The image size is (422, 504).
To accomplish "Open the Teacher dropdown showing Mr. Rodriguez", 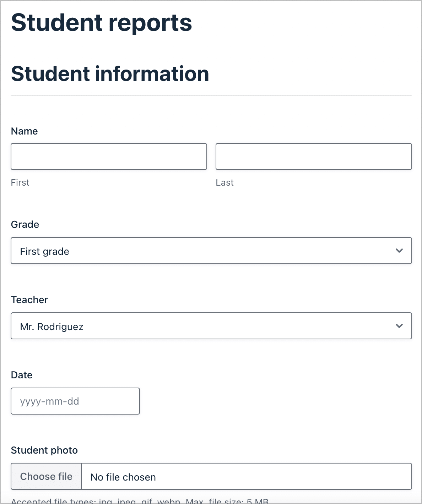I will click(x=211, y=326).
